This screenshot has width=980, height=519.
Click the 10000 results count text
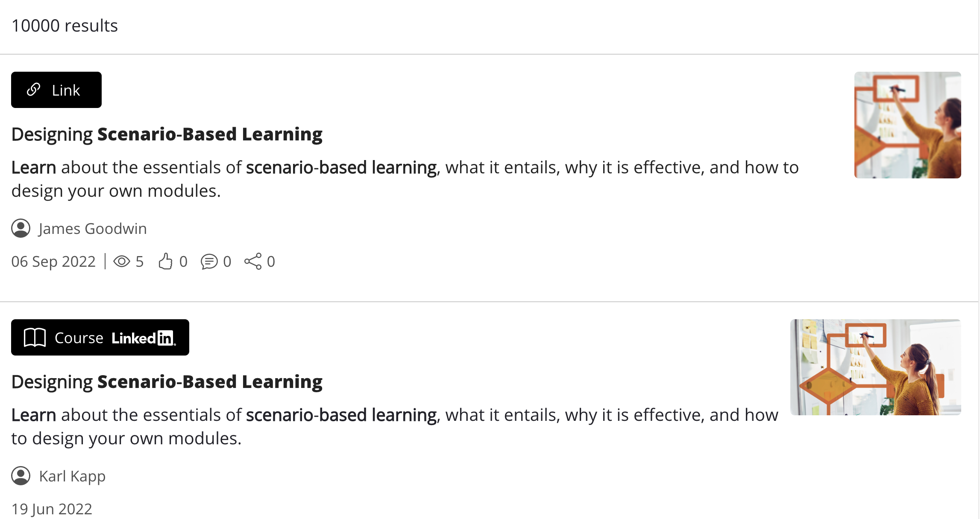(x=65, y=26)
